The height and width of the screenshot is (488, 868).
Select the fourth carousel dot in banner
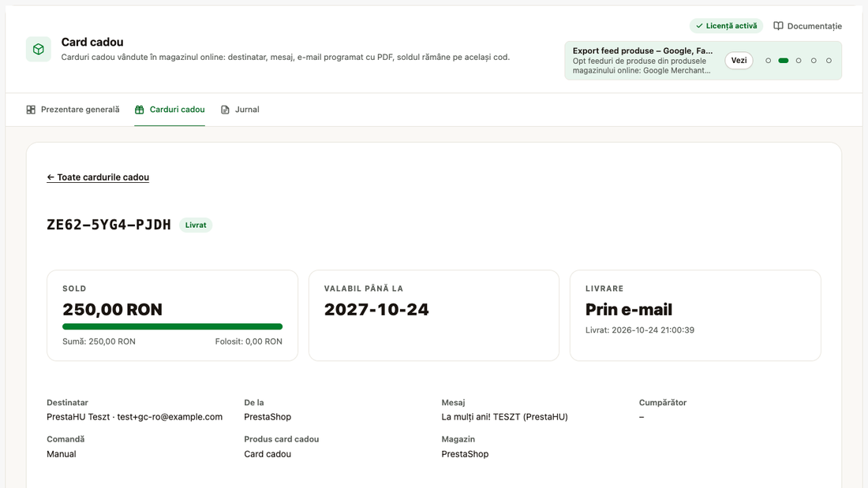(814, 60)
